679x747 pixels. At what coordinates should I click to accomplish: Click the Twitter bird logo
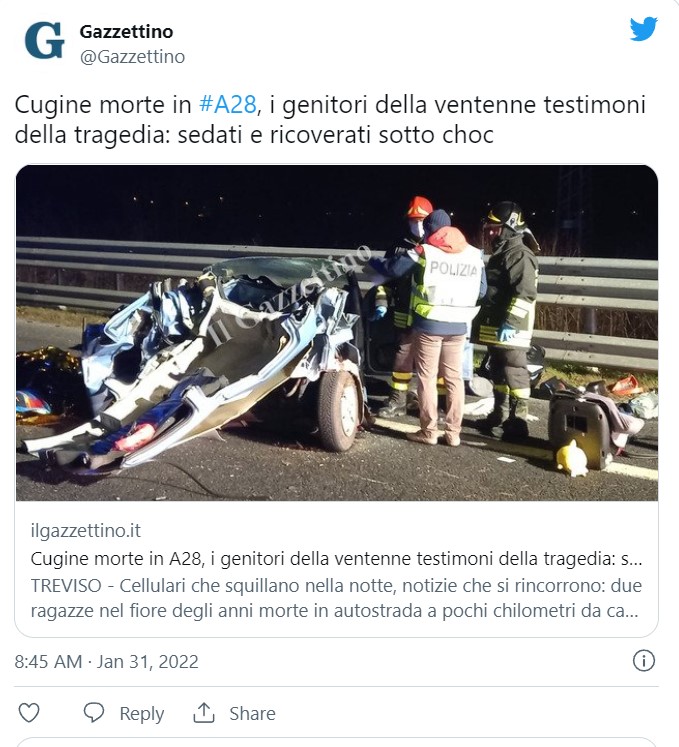(643, 30)
